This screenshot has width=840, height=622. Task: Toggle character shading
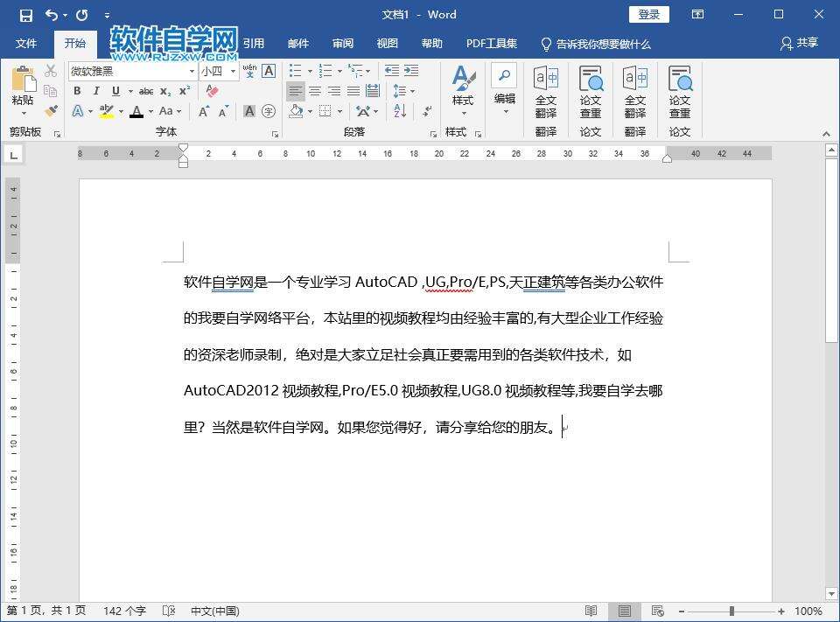[x=249, y=111]
